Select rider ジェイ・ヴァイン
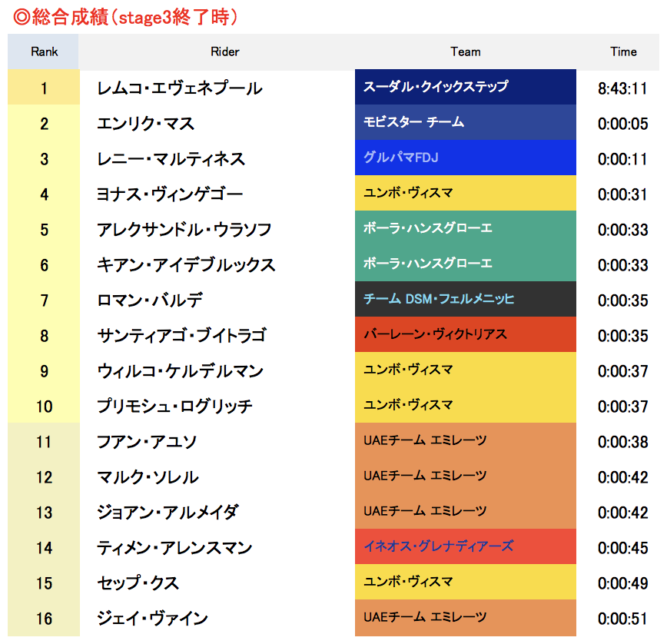The height and width of the screenshot is (644, 667). pos(152,618)
